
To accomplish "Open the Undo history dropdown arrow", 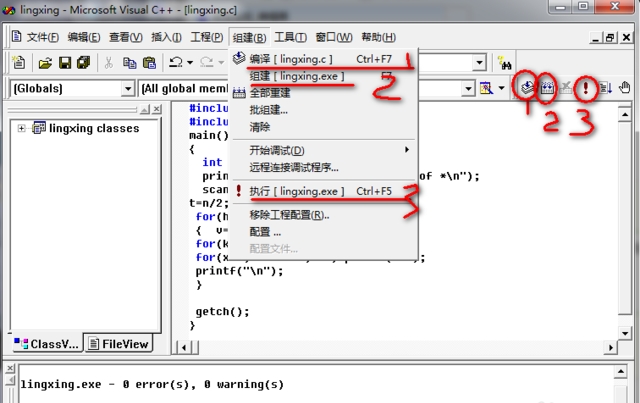I will pos(190,62).
